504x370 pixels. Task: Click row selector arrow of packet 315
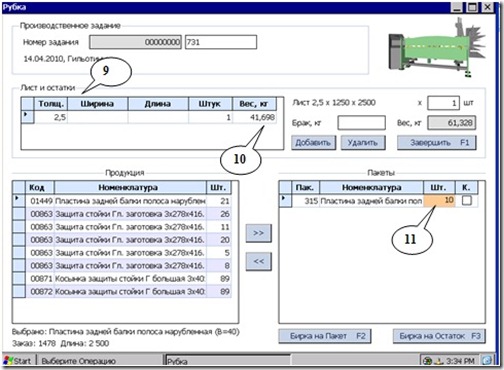[x=285, y=201]
